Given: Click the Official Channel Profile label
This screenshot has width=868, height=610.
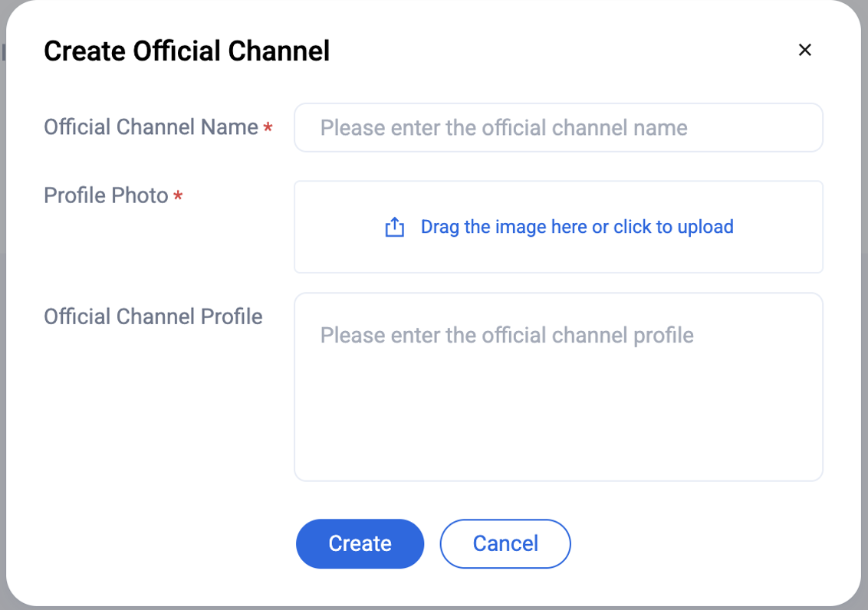Looking at the screenshot, I should [153, 316].
